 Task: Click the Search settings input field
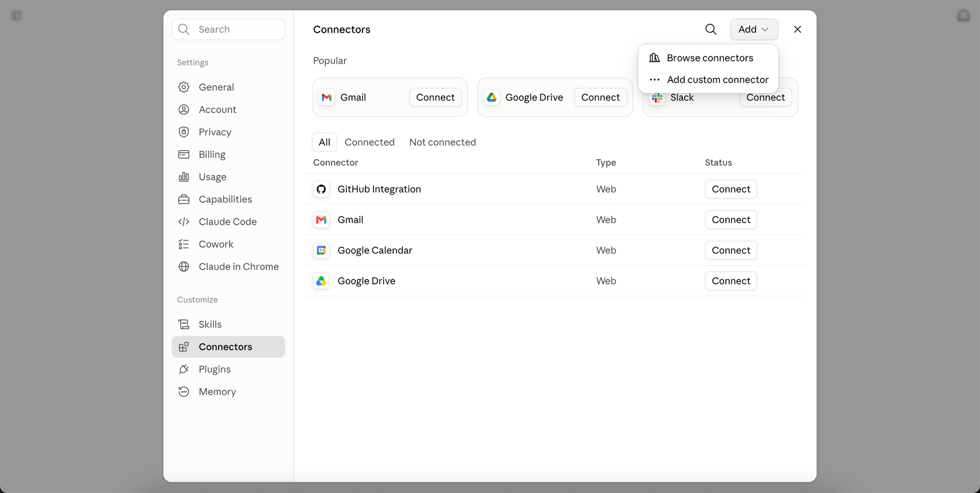pos(228,29)
